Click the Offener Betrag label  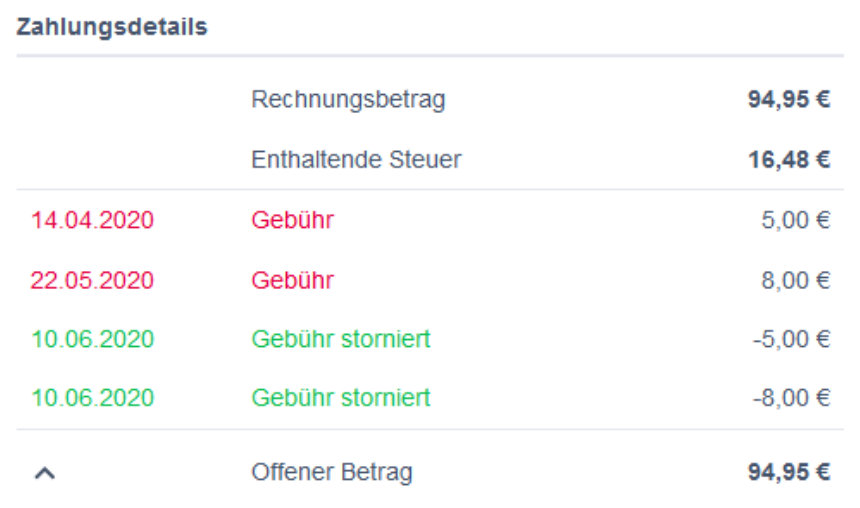click(x=331, y=473)
